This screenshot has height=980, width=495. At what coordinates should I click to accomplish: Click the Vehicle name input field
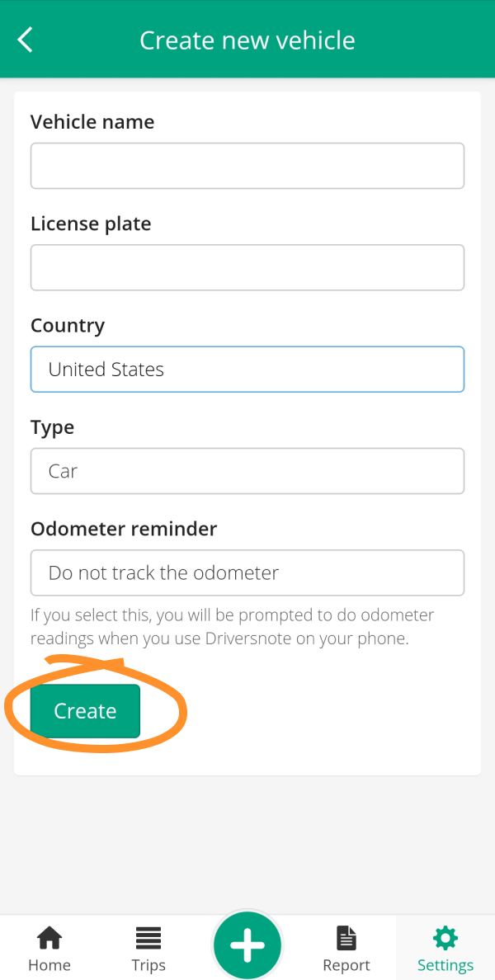(247, 165)
